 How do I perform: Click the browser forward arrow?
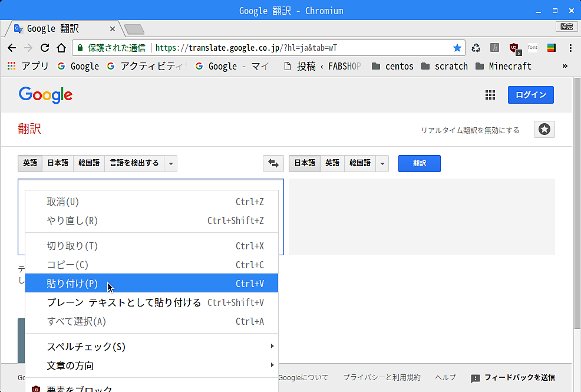[28, 48]
